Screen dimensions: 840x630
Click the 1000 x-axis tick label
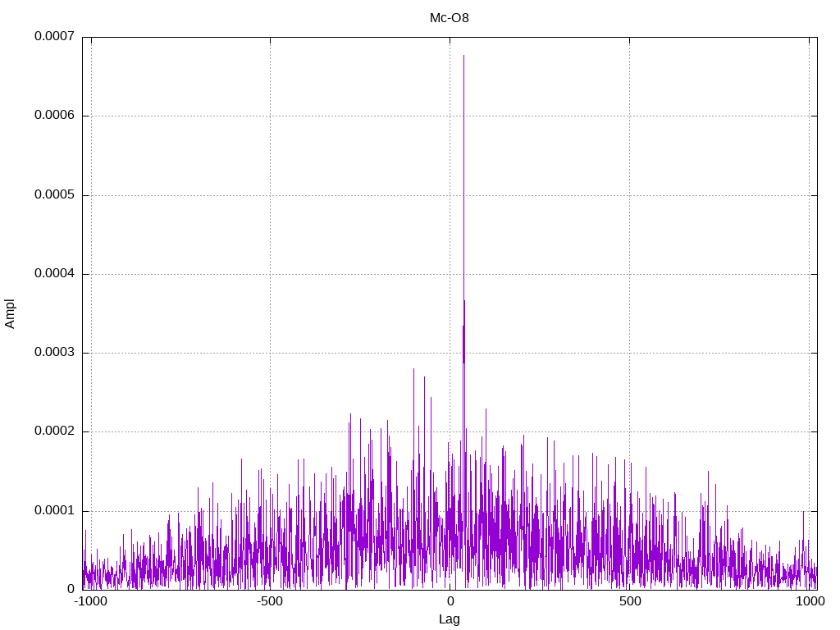click(x=810, y=601)
